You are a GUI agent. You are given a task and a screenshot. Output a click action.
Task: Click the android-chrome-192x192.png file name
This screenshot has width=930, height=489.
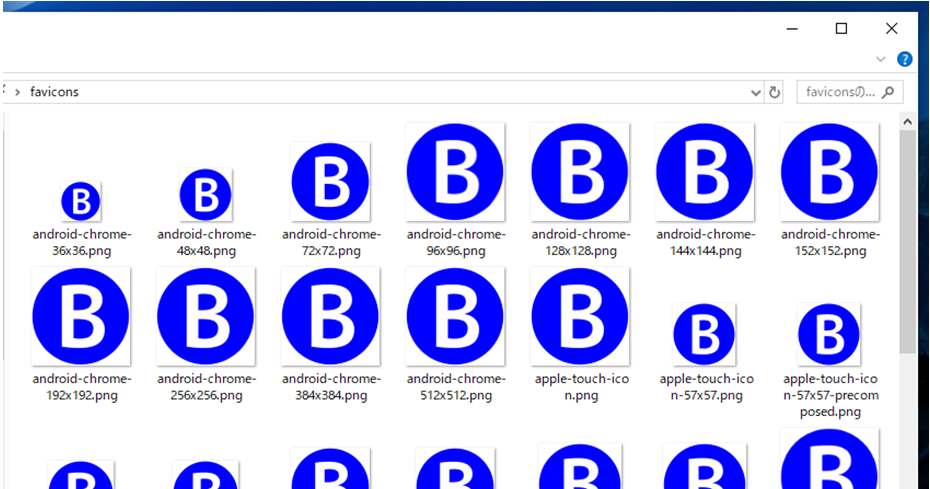[82, 387]
